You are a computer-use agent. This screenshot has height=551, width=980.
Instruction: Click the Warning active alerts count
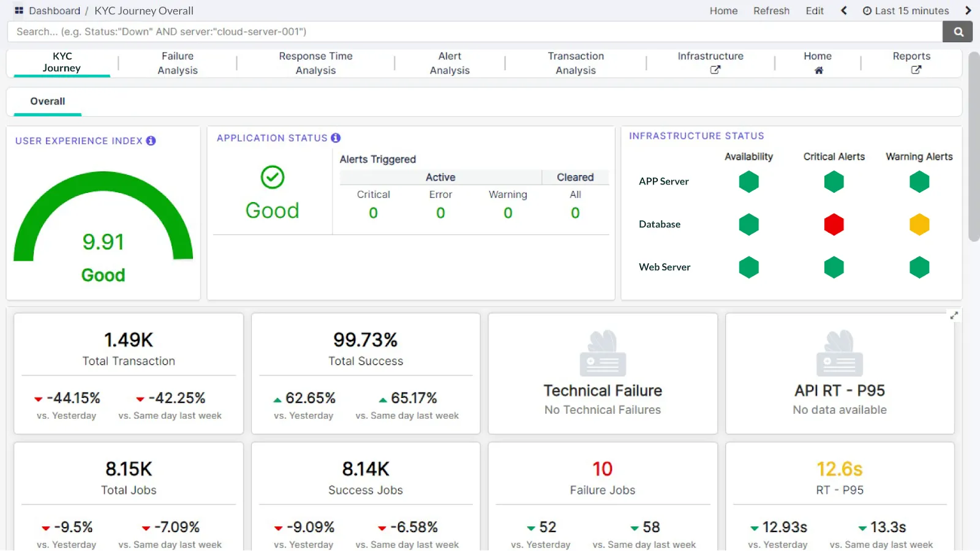pos(508,213)
